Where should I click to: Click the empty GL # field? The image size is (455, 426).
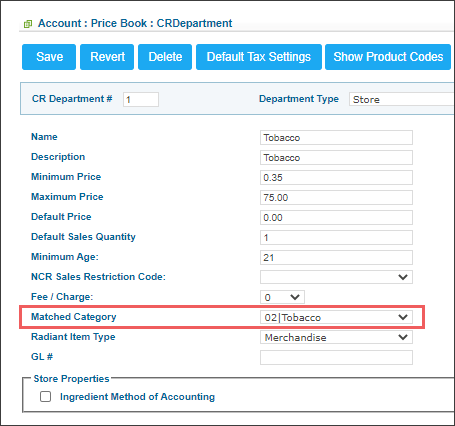tap(336, 357)
